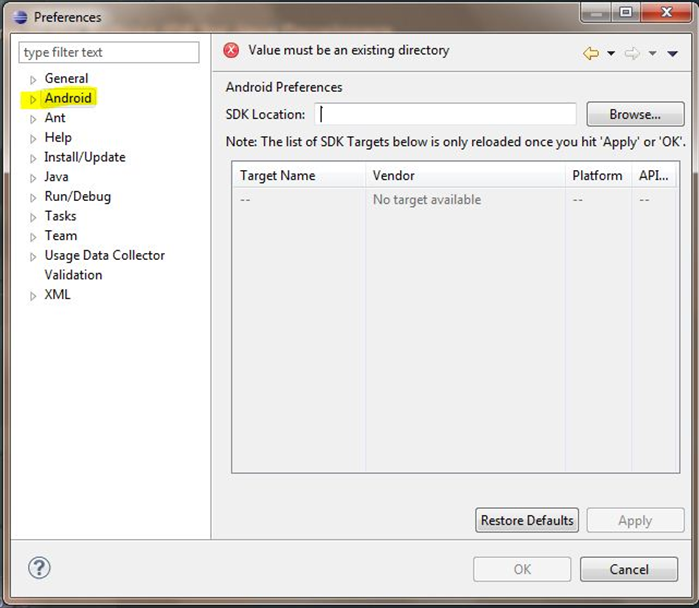Select Android in the preferences tree
This screenshot has height=608, width=699.
pos(68,98)
